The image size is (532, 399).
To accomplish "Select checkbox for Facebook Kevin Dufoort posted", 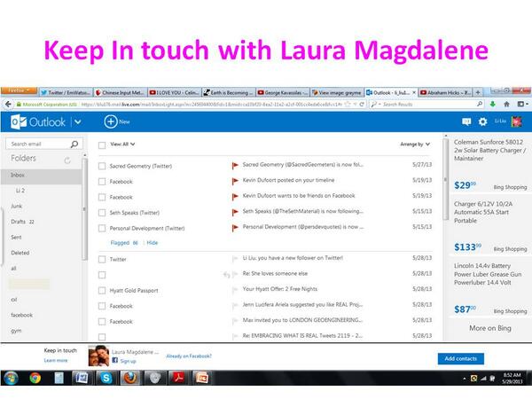I will click(102, 182).
